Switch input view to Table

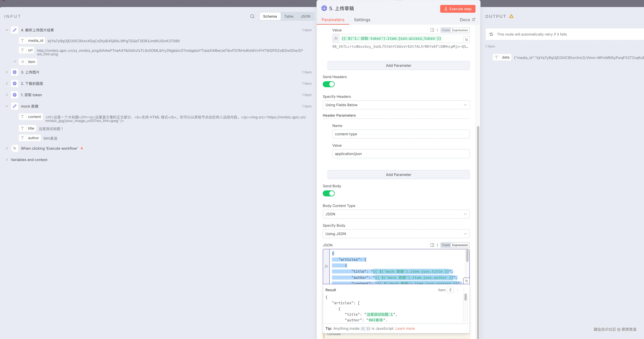point(289,16)
